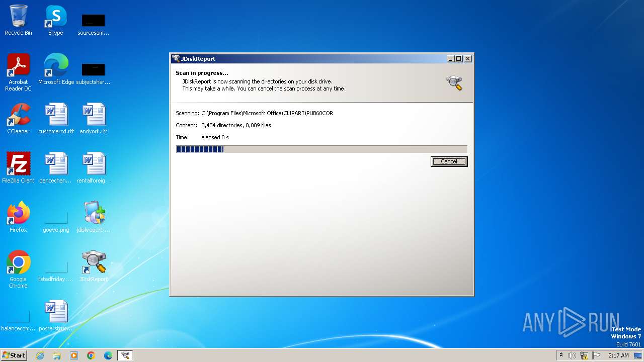Select customercd.rtf document icon
This screenshot has width=644, height=362.
(56, 119)
